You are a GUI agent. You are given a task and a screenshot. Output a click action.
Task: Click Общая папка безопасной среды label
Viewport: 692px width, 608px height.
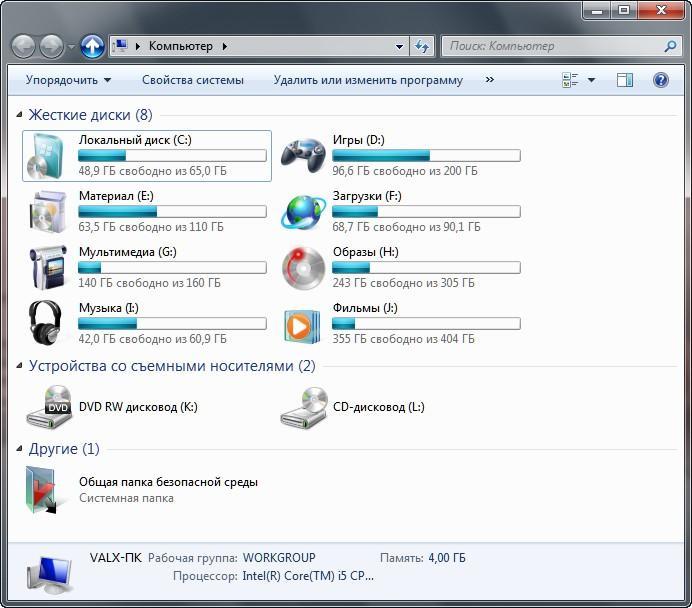tap(168, 482)
